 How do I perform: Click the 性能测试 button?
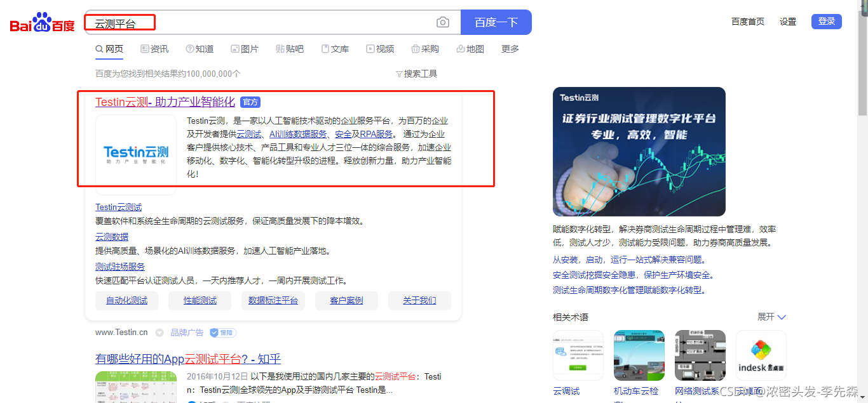[x=200, y=301]
